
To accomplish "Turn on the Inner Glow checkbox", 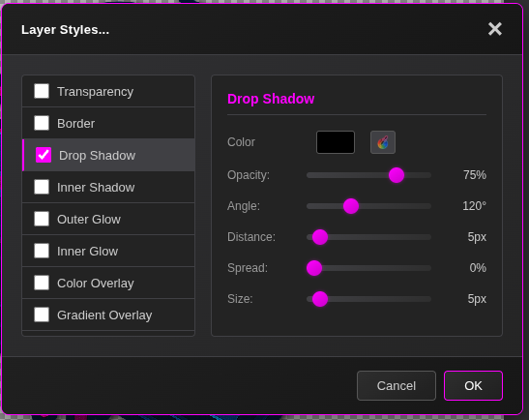I will (42, 251).
